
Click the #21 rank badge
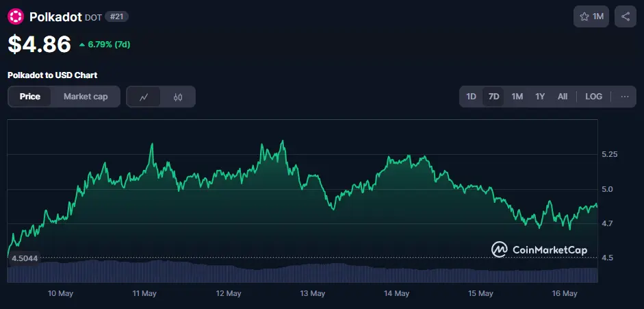(116, 17)
